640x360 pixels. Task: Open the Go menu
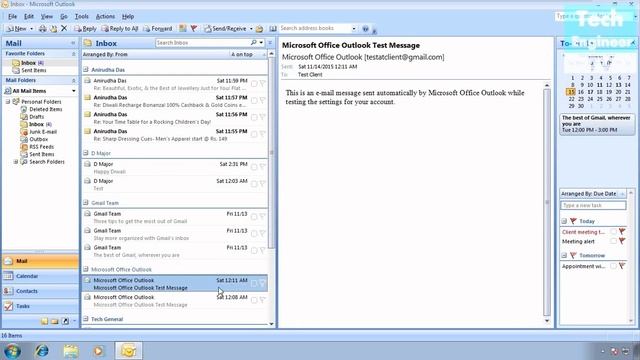(64, 16)
